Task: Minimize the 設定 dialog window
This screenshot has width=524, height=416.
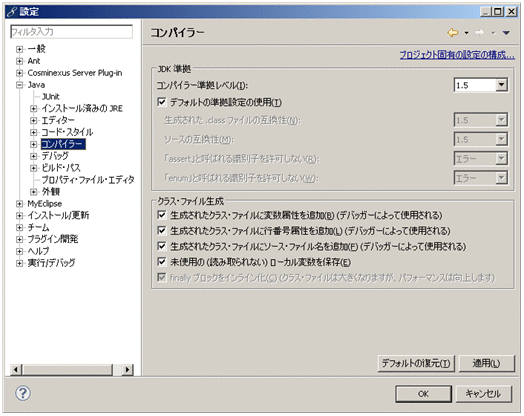Action: (x=486, y=12)
